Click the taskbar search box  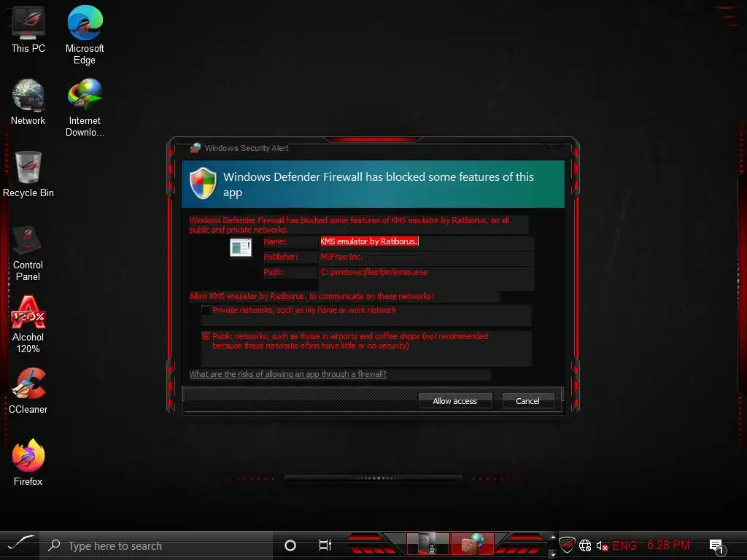point(156,545)
